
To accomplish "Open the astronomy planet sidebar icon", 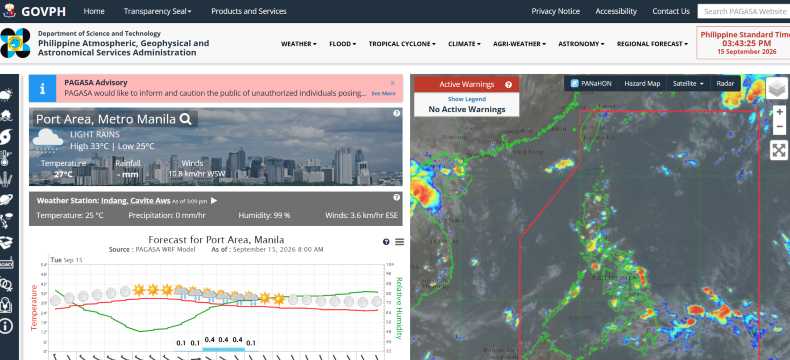I will [6, 200].
